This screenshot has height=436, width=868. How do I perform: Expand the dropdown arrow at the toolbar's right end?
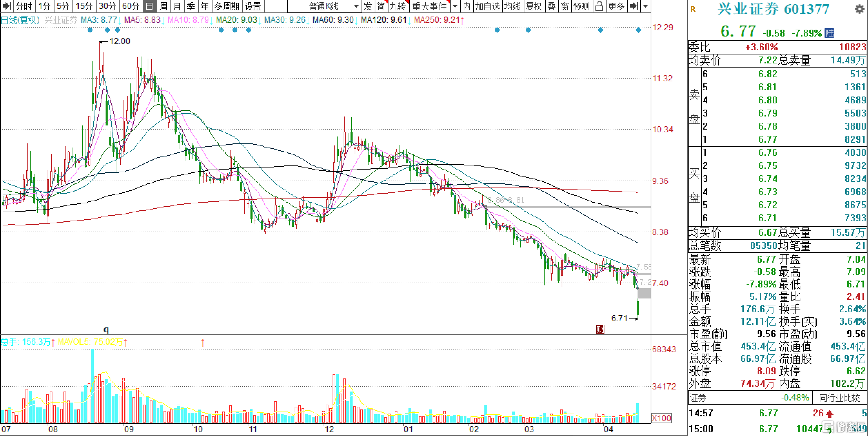point(645,6)
